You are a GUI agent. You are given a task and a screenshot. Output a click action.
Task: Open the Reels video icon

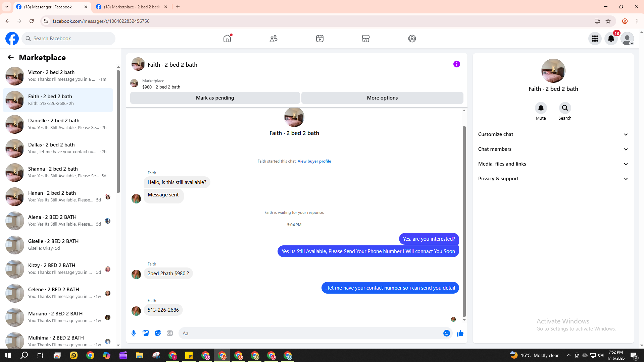click(320, 39)
